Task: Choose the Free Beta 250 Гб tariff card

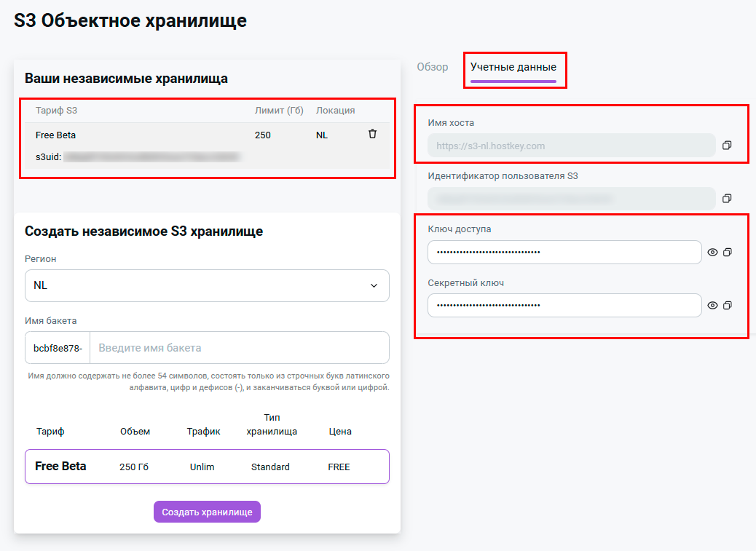Action: (207, 467)
